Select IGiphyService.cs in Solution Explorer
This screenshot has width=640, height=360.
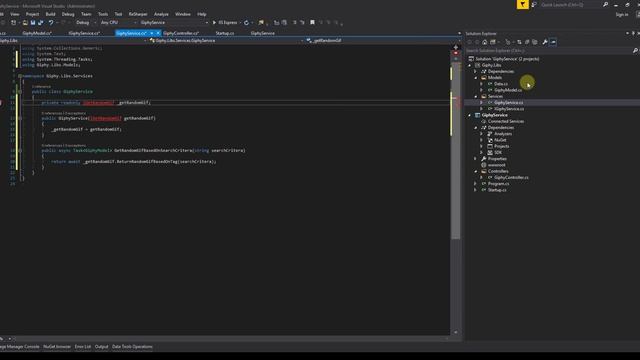coord(509,109)
